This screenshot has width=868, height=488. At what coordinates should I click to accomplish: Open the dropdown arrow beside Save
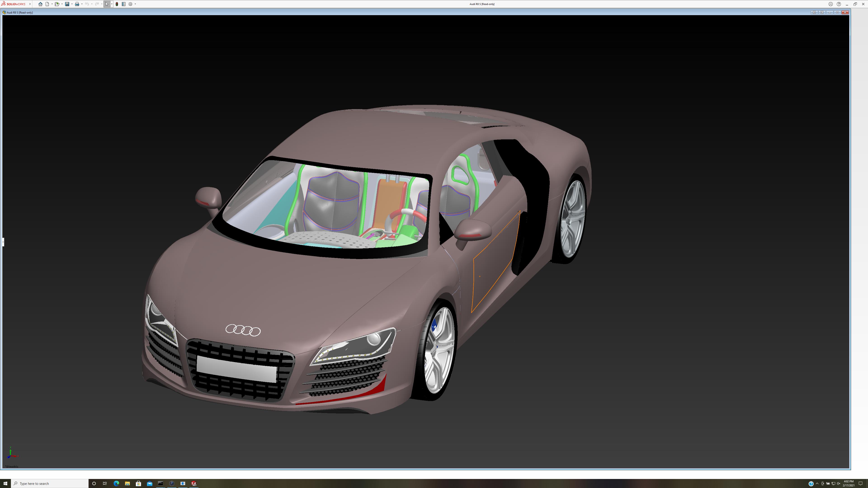pyautogui.click(x=72, y=4)
